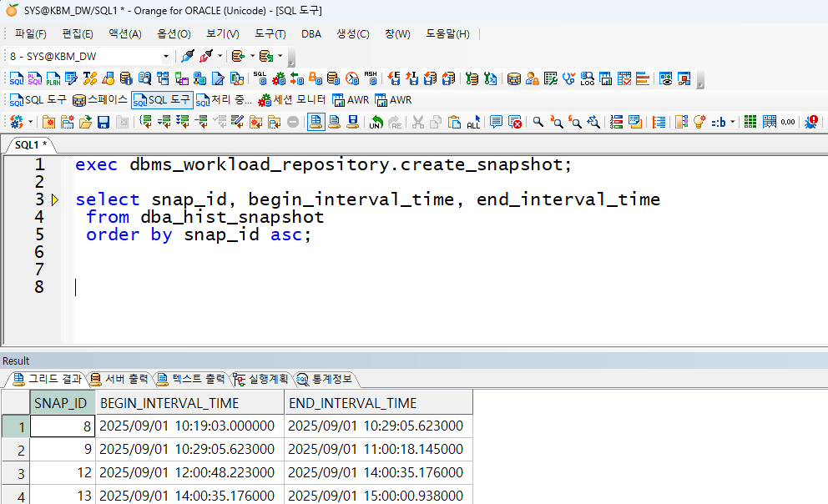Open the ASH monitor icon
This screenshot has height=504, width=828.
[371, 79]
